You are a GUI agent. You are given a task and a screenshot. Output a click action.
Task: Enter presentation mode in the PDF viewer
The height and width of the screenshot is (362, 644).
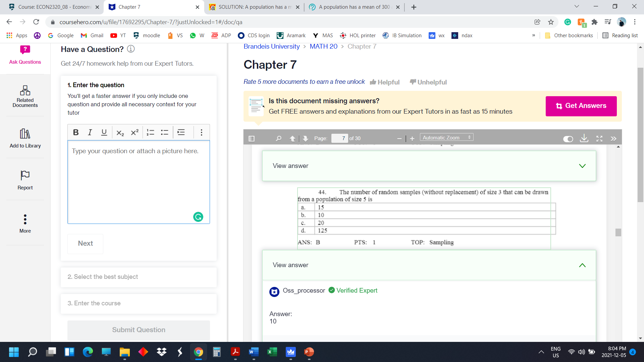599,138
